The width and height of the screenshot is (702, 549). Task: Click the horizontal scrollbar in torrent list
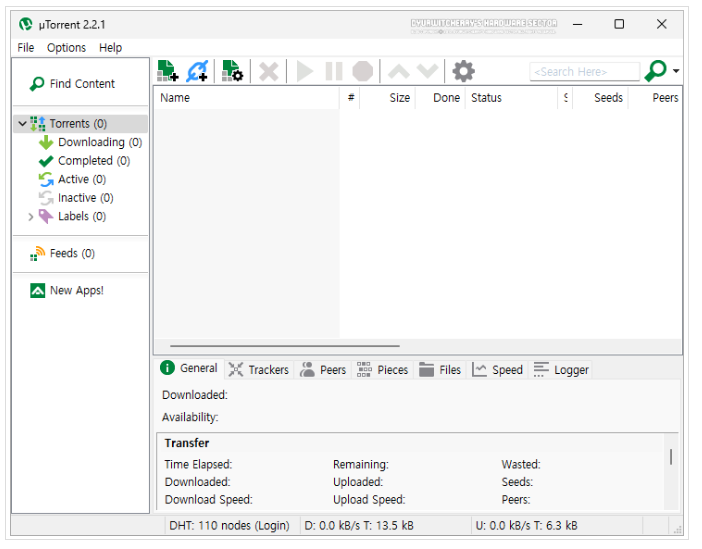pos(285,346)
